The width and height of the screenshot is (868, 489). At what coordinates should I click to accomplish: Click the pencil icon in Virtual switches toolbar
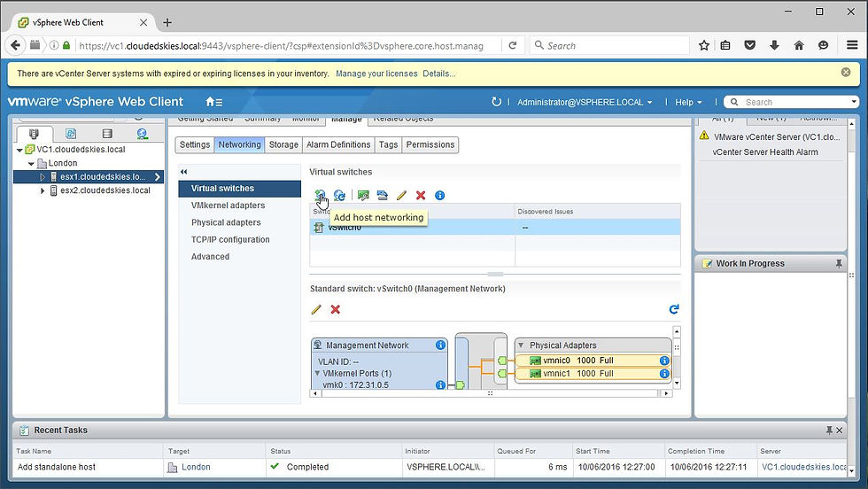[401, 196]
